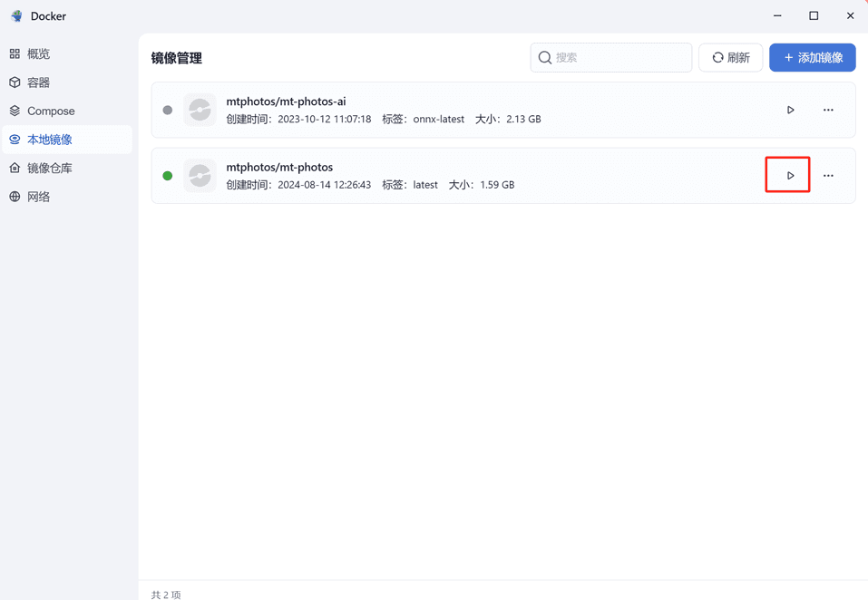Click the onnx-latest tag text

pos(438,119)
